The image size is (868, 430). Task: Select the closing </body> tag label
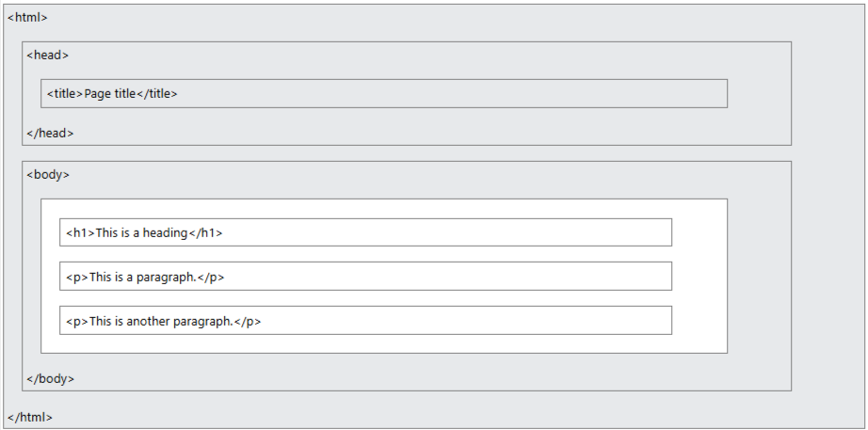coord(51,379)
